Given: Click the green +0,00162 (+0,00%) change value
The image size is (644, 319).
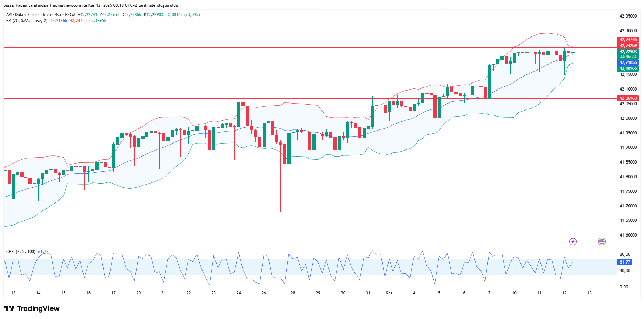Looking at the screenshot, I should 183,15.
